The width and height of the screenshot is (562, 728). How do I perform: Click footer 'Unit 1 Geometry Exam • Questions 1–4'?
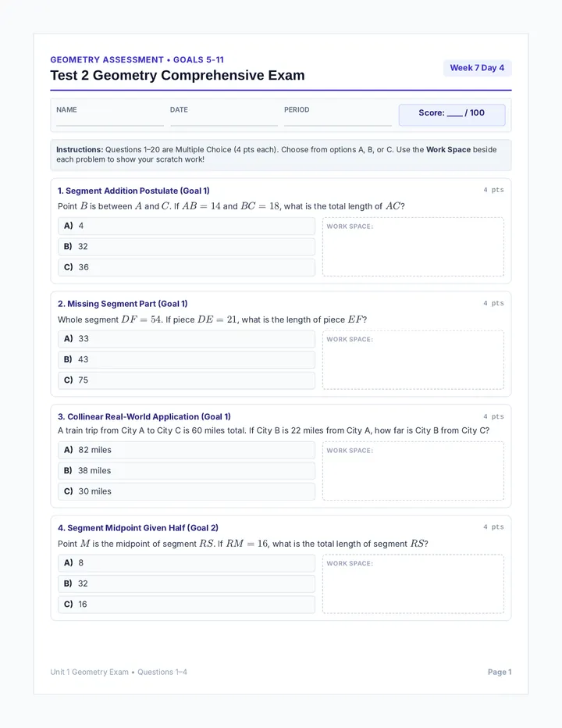click(x=119, y=672)
